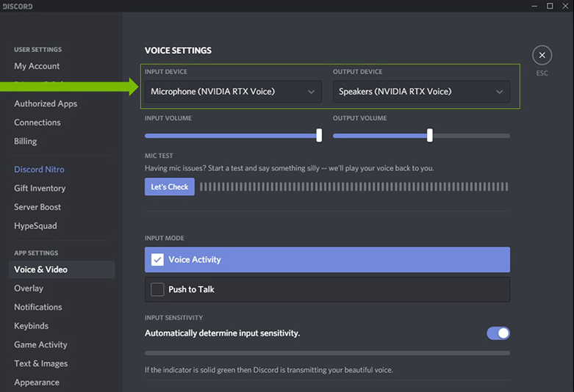Close settings with the ESC X icon

point(542,55)
